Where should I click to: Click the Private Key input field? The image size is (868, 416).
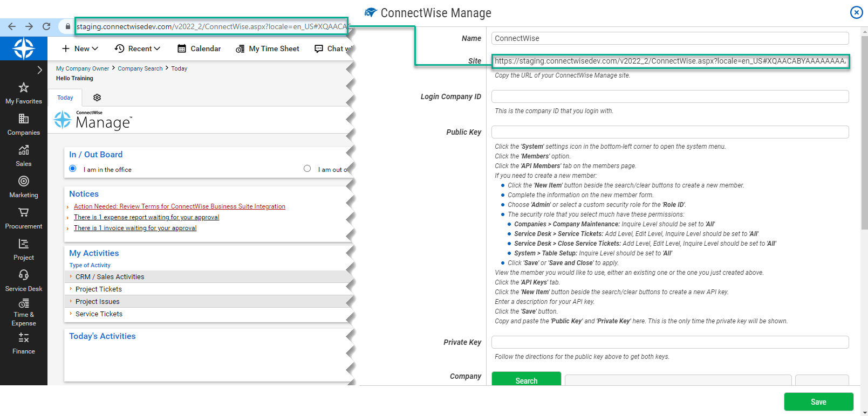[x=670, y=342]
